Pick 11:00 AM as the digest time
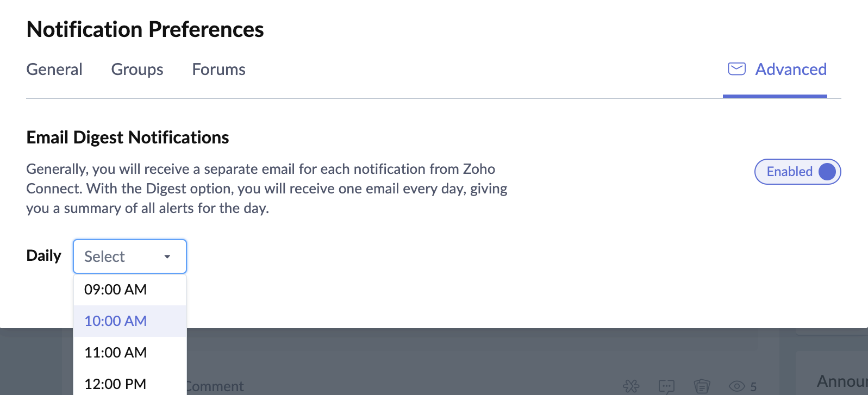Viewport: 868px width, 395px height. pyautogui.click(x=115, y=353)
